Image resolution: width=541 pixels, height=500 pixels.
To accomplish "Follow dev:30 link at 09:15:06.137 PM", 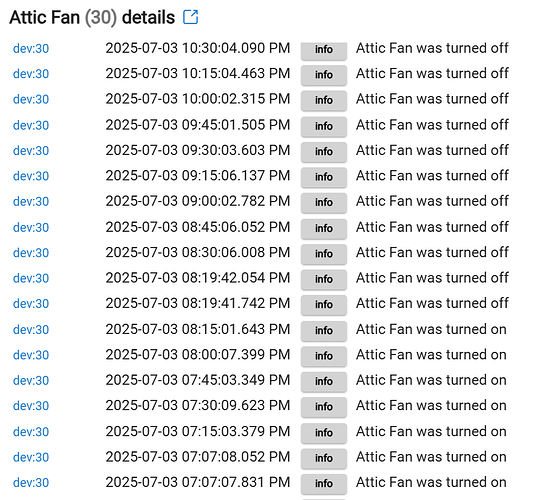I will 31,176.
